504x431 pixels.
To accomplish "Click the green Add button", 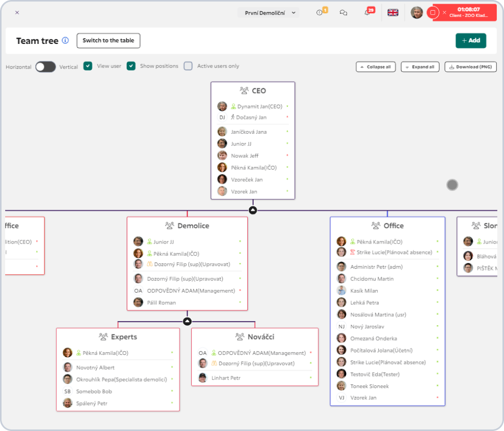I will click(x=471, y=41).
